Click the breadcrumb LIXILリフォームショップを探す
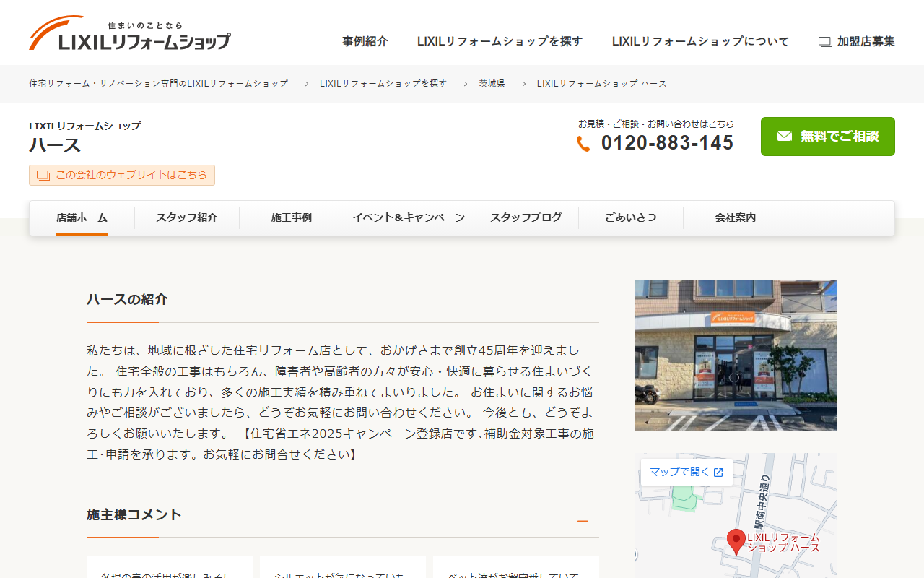 (x=383, y=84)
